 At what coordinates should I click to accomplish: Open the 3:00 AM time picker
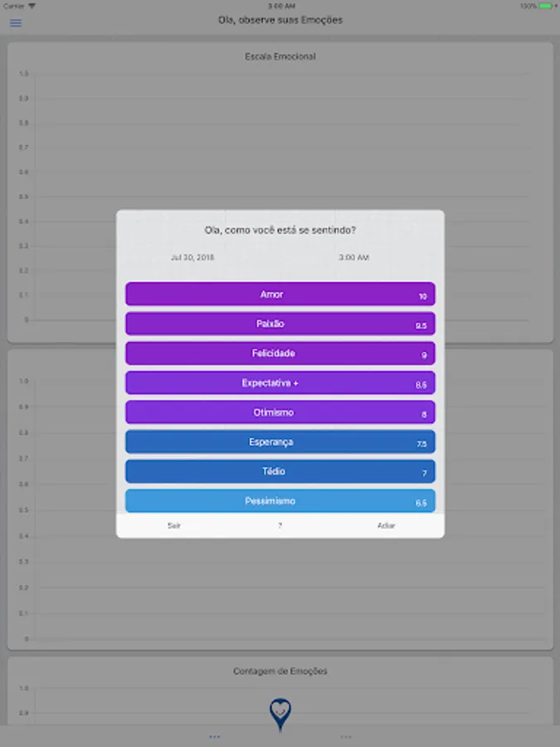click(x=353, y=257)
